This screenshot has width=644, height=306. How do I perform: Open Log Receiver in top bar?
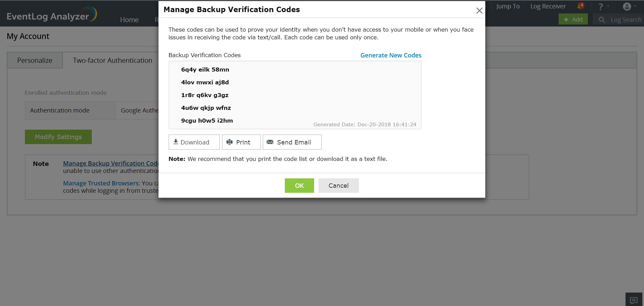click(548, 6)
